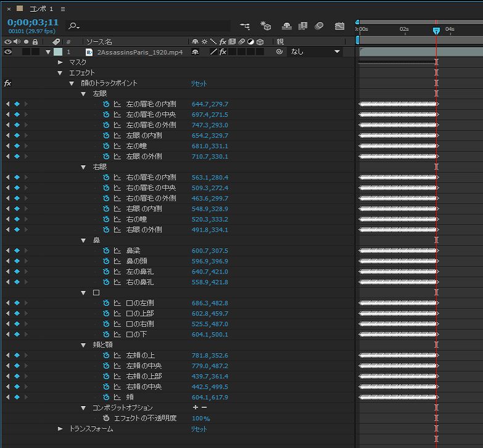The height and width of the screenshot is (448, 483).
Task: Toggle shy switch for layer 1
Action: [x=195, y=52]
